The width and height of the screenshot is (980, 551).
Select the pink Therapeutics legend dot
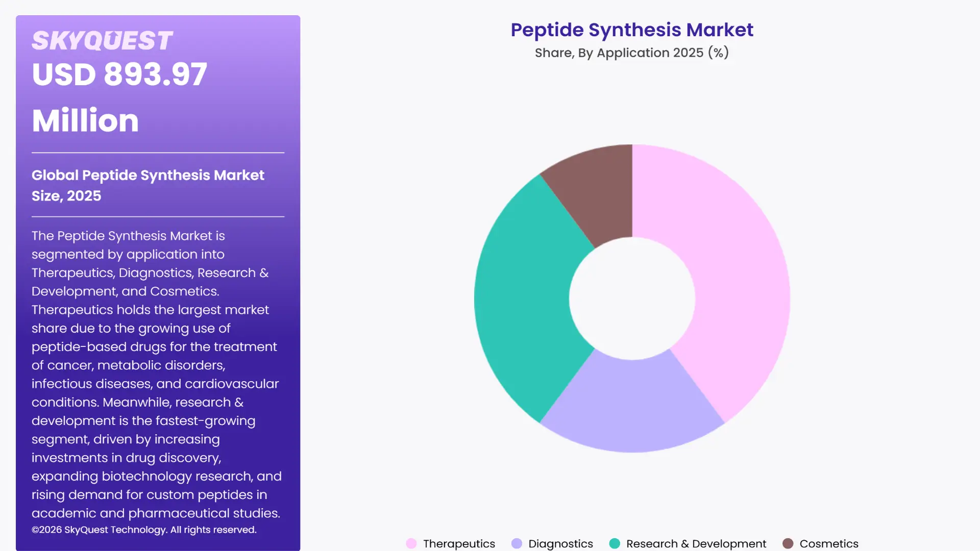pos(411,543)
